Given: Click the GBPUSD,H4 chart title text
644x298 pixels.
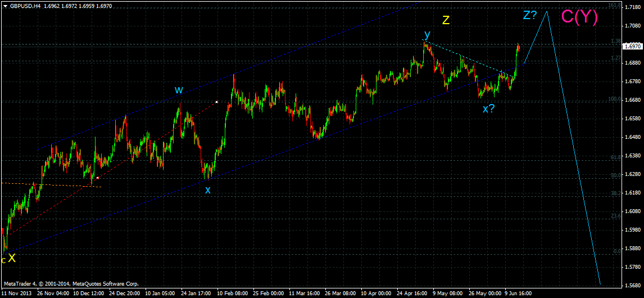Looking at the screenshot, I should [25, 6].
